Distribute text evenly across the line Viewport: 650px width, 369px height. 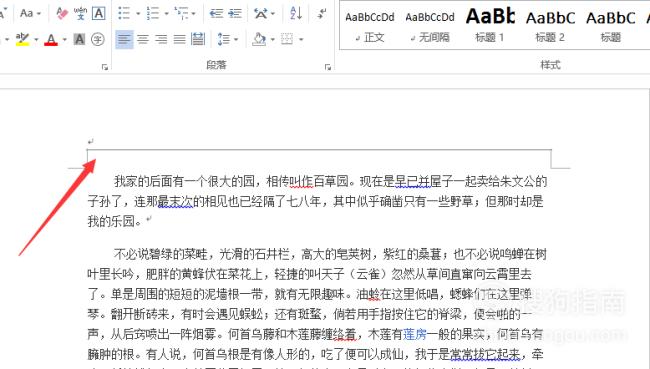click(198, 39)
